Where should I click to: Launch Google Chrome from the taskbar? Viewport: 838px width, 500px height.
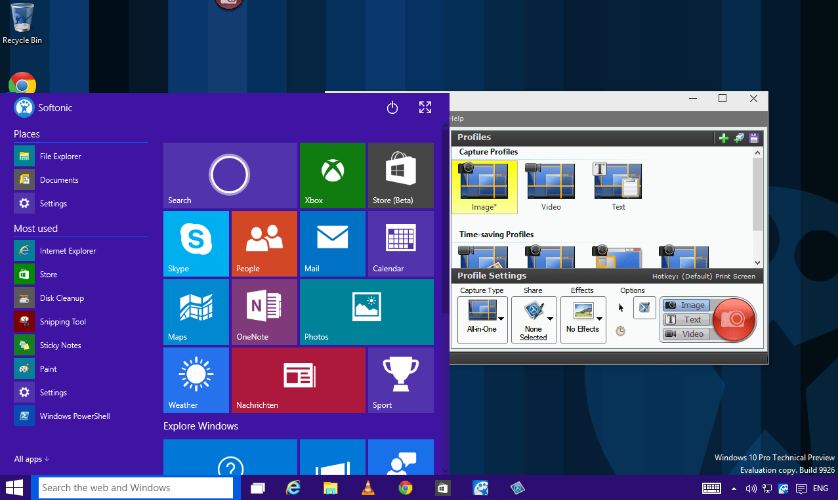tap(405, 488)
